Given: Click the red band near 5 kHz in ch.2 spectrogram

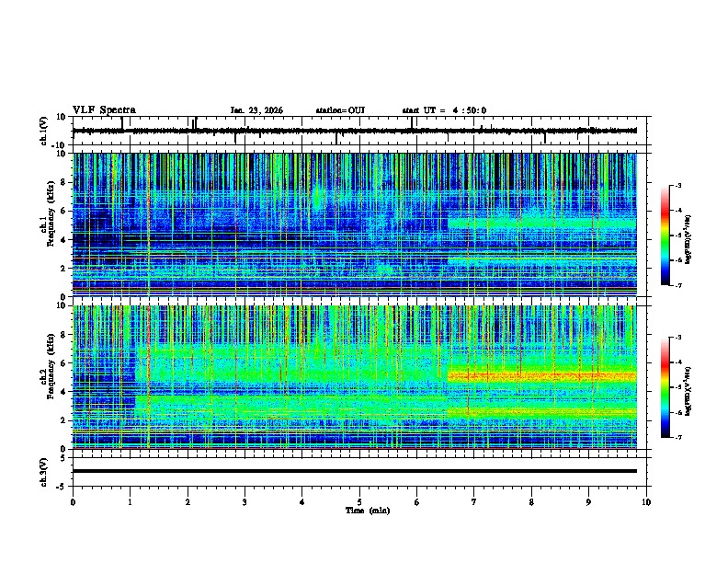Looking at the screenshot, I should [x=541, y=376].
